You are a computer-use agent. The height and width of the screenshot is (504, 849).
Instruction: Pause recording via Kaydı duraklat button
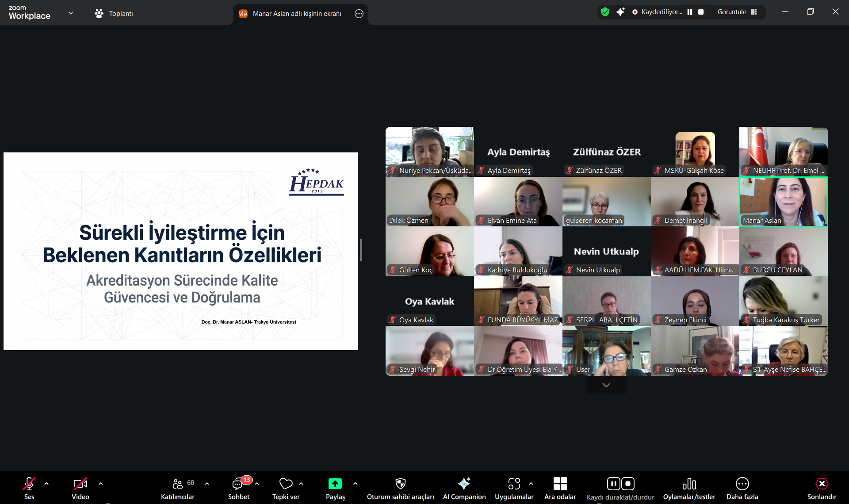click(613, 484)
